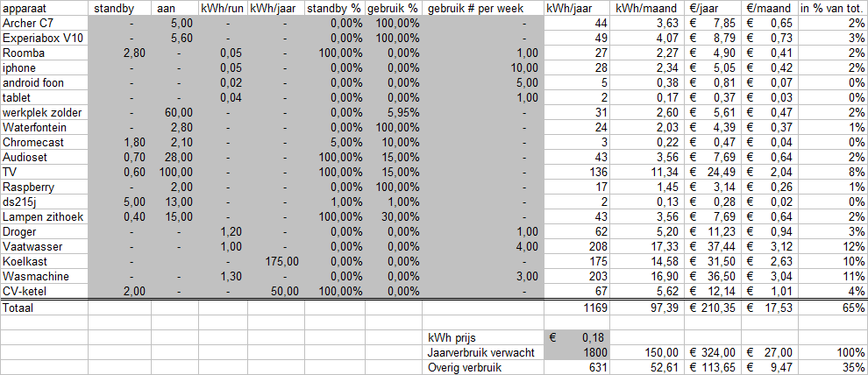Click the 'Experiabox V10' cell
The height and width of the screenshot is (375, 868).
[x=44, y=39]
